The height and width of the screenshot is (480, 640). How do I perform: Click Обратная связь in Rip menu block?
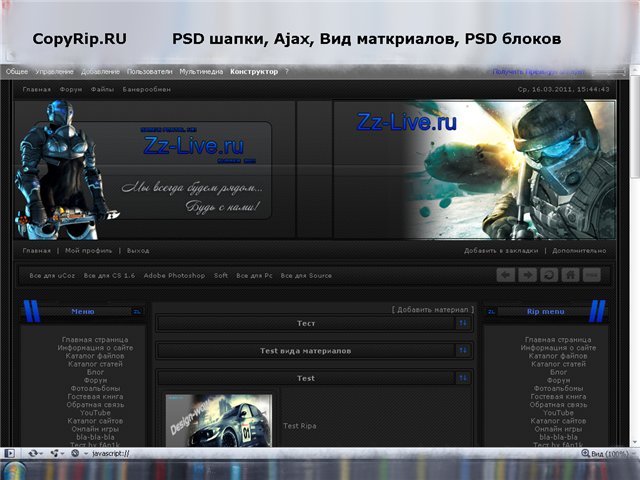[558, 404]
